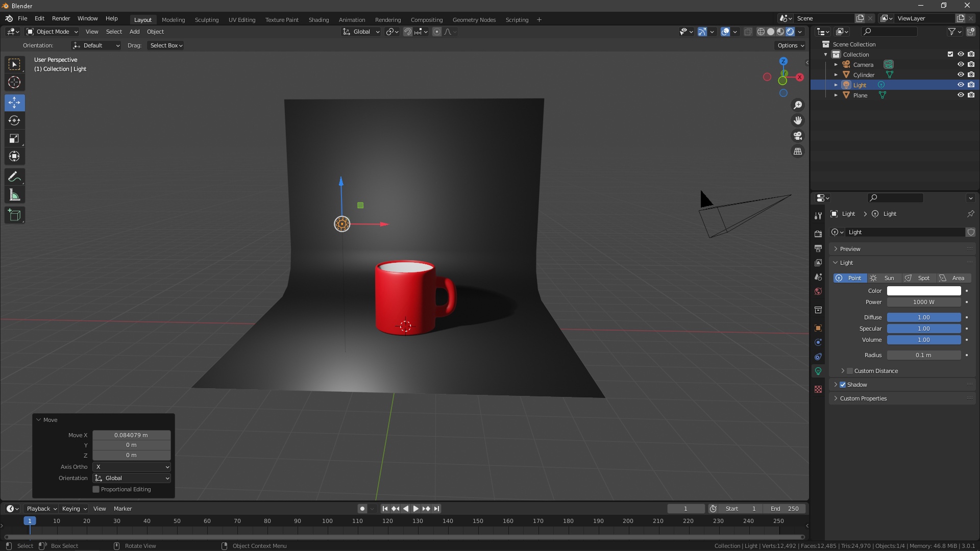Select the Measure tool

point(14,195)
